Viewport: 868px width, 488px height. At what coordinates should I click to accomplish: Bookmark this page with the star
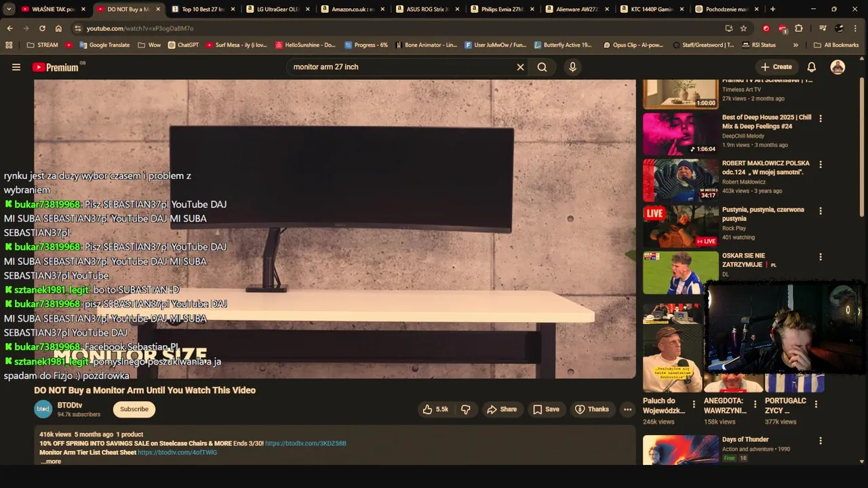point(743,28)
